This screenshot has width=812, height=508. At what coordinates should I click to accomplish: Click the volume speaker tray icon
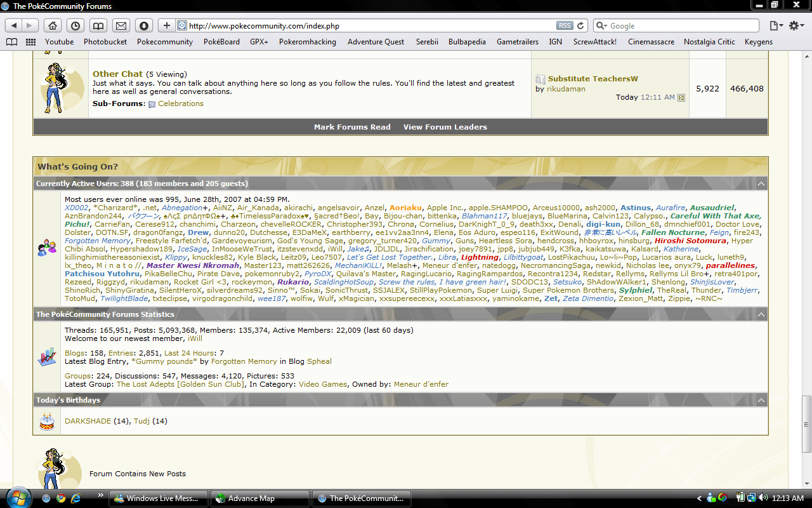[763, 498]
